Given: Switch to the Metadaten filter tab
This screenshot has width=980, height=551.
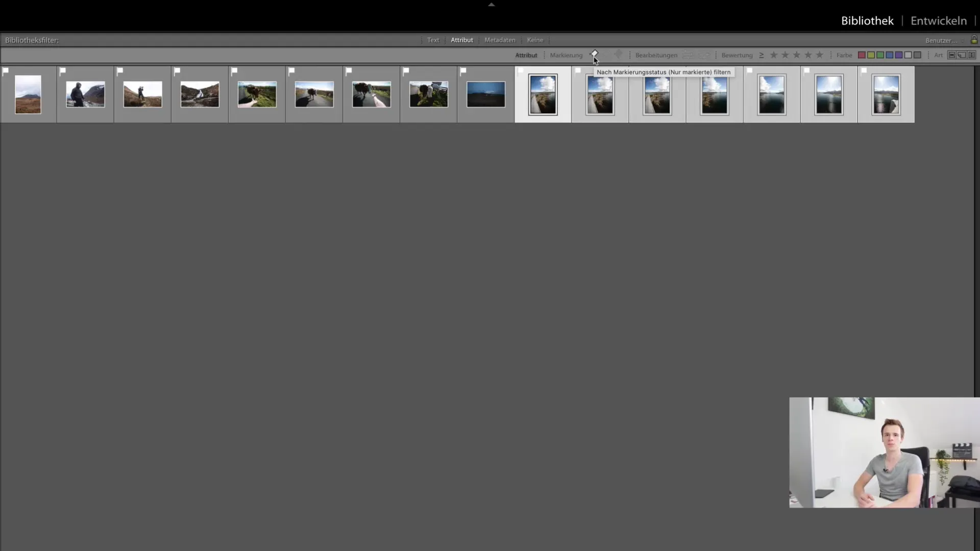Looking at the screenshot, I should [500, 40].
